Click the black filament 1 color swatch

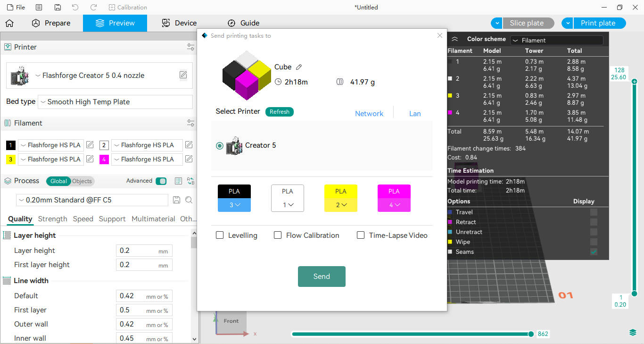11,145
